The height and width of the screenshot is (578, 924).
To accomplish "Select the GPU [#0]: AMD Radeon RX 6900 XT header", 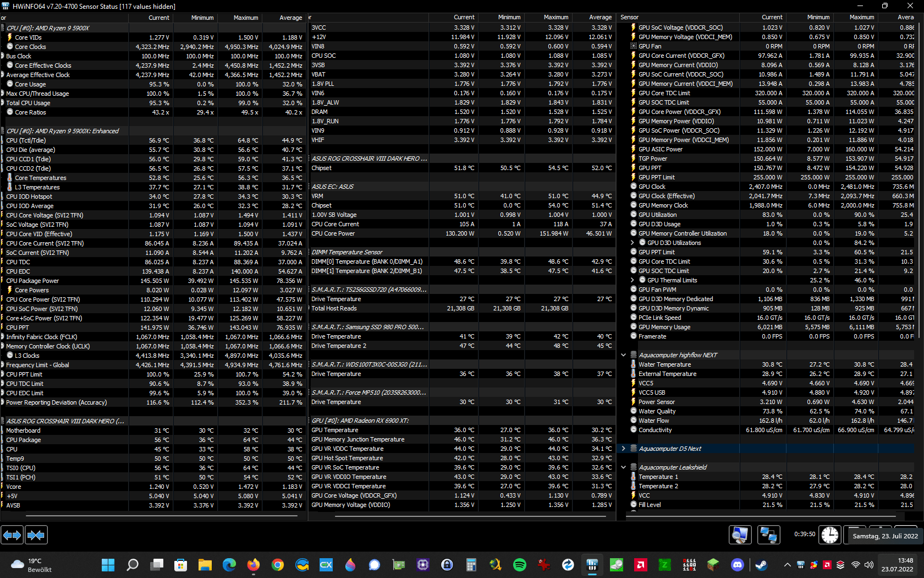I will [x=461, y=421].
